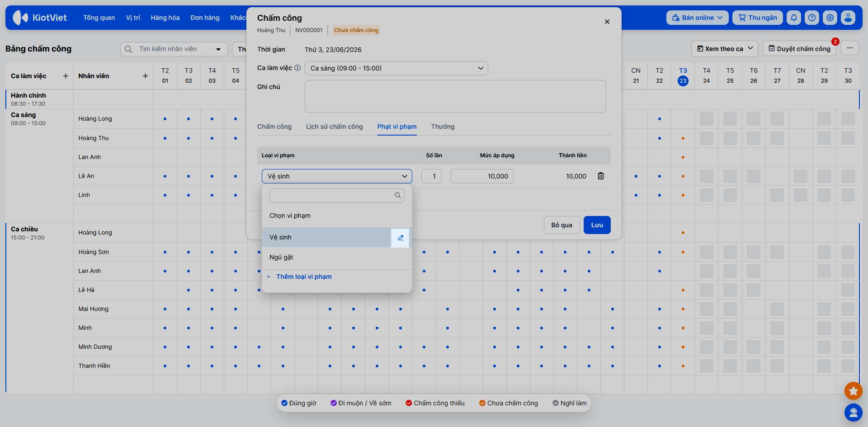
Task: Switch to Lịch sử chấm công tab
Action: coord(335,127)
